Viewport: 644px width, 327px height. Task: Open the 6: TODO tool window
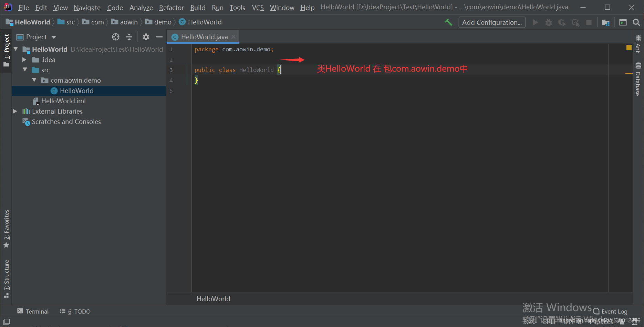point(75,311)
